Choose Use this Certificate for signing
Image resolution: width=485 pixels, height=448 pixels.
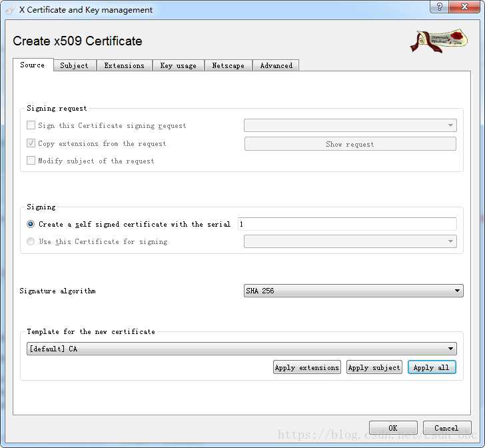pyautogui.click(x=31, y=241)
